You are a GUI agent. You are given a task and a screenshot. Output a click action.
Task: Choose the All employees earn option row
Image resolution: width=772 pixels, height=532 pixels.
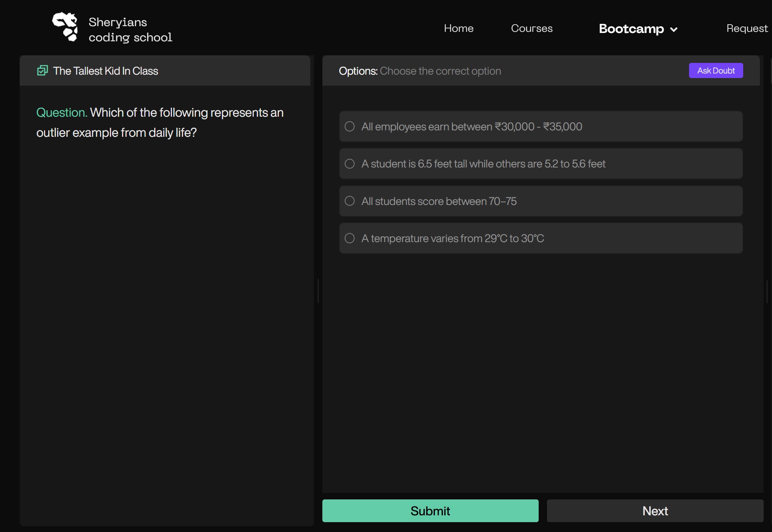pos(541,127)
